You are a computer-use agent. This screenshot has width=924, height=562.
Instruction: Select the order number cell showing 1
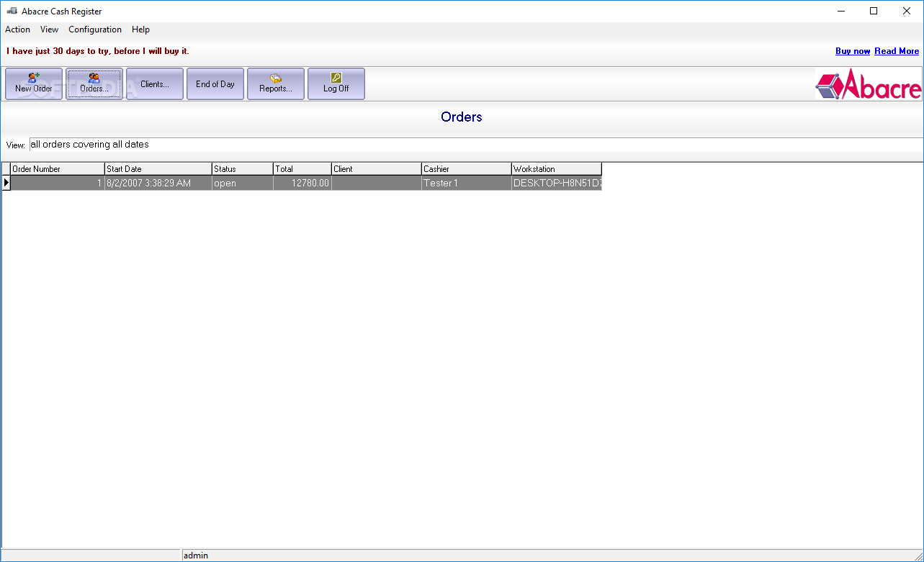pyautogui.click(x=58, y=183)
